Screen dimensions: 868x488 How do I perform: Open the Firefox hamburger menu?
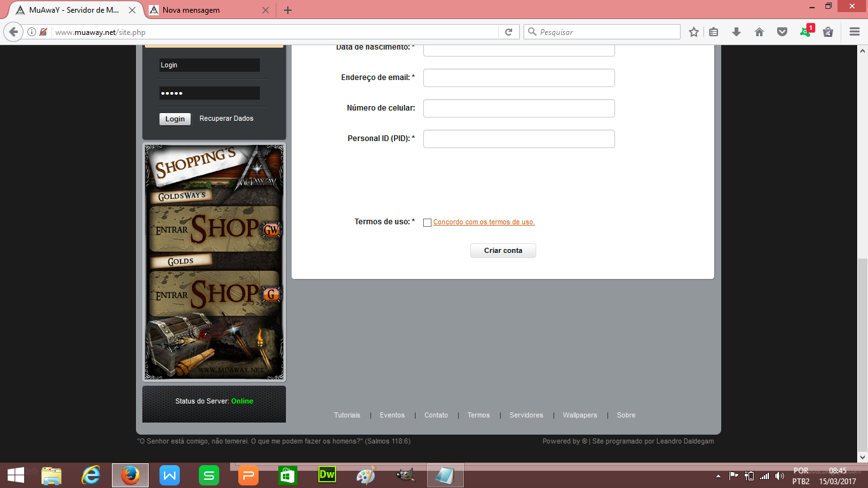[855, 32]
